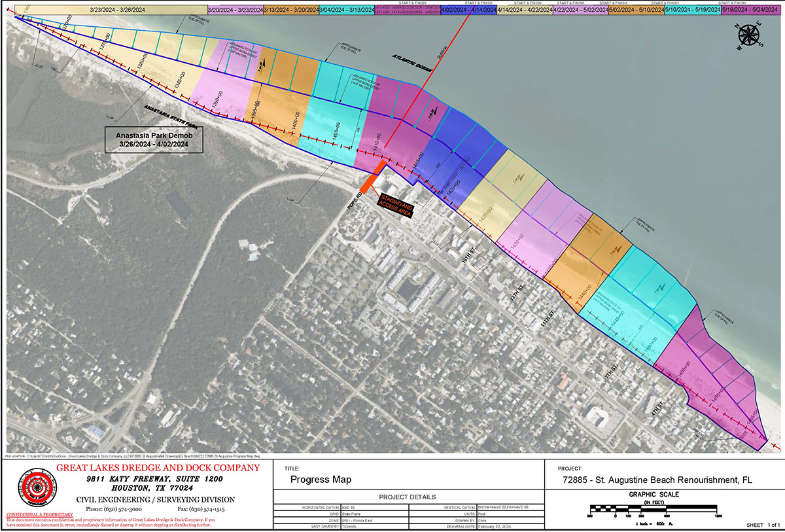
Task: Click the graphic scale bar
Action: click(x=654, y=508)
